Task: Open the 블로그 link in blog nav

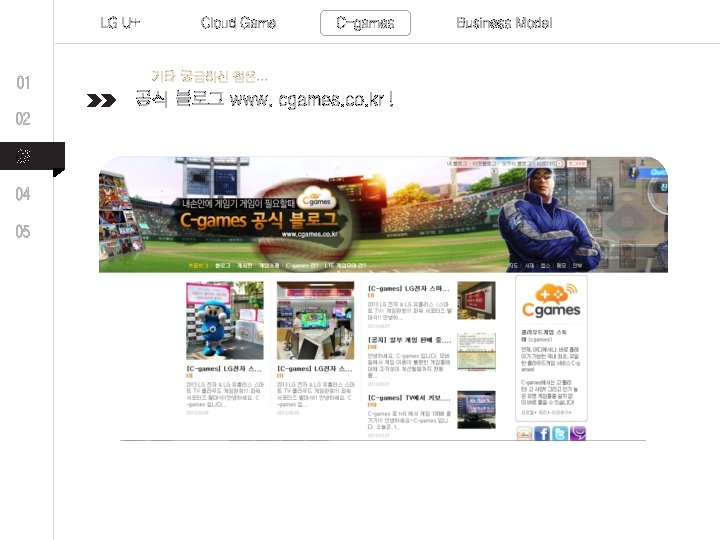Action: pyautogui.click(x=223, y=266)
